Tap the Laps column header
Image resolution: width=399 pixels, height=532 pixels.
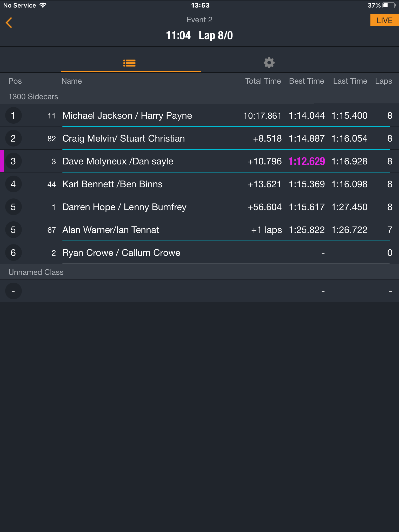click(384, 81)
